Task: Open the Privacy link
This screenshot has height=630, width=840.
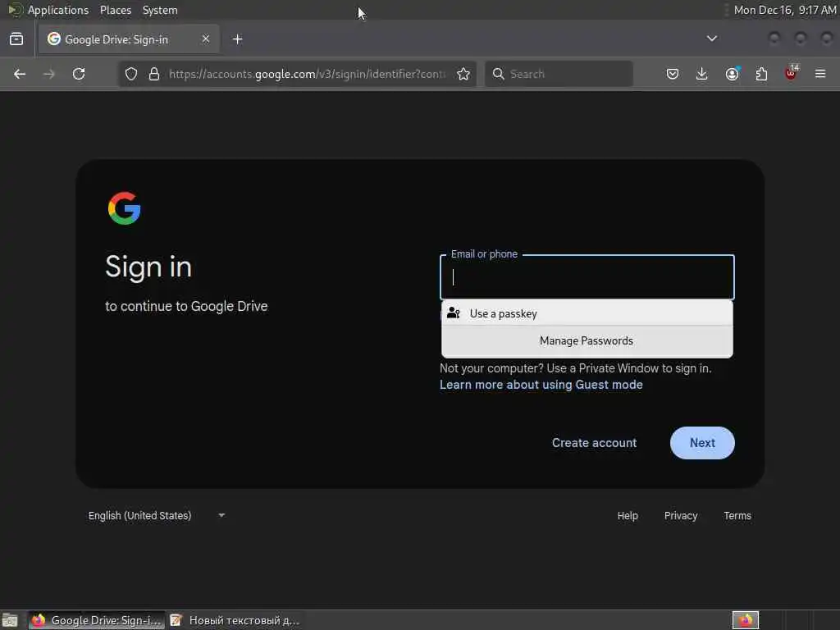Action: coord(681,516)
